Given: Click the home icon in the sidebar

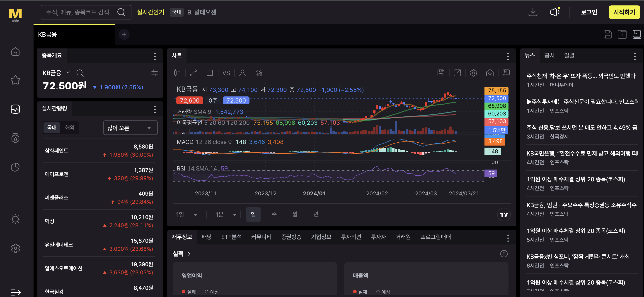Looking at the screenshot, I should tap(15, 52).
